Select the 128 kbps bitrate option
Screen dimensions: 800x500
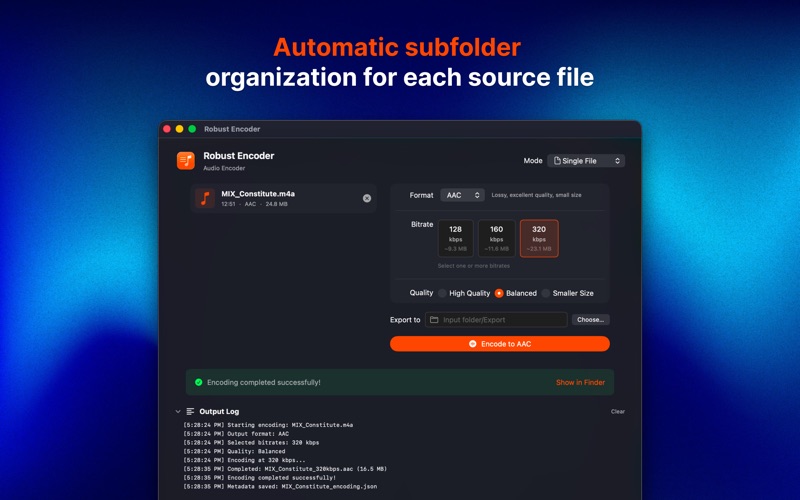click(x=456, y=238)
